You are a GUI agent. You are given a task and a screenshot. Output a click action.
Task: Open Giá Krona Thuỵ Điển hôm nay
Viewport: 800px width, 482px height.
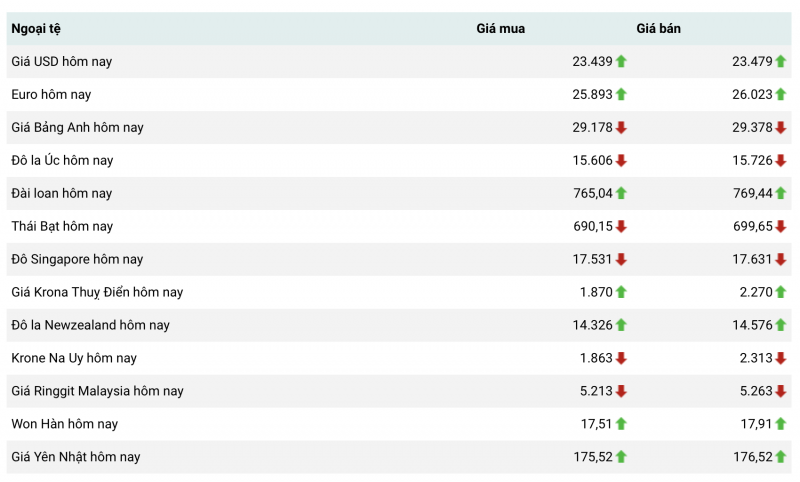[x=97, y=292]
